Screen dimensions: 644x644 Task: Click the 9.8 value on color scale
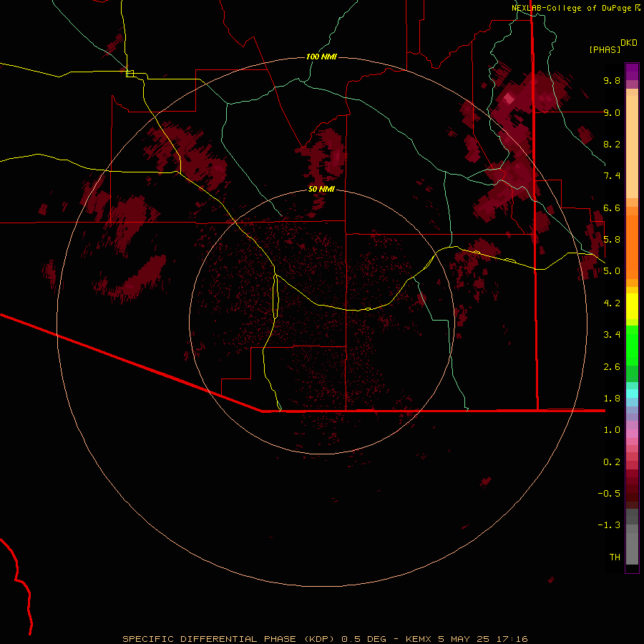tap(612, 80)
